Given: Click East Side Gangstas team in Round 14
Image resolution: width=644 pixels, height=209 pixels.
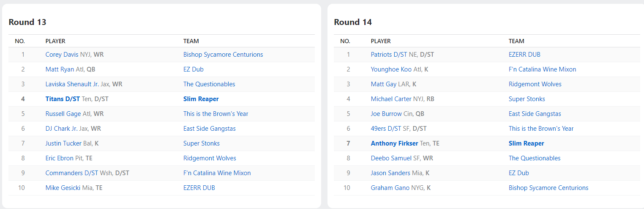Looking at the screenshot, I should (x=535, y=114).
